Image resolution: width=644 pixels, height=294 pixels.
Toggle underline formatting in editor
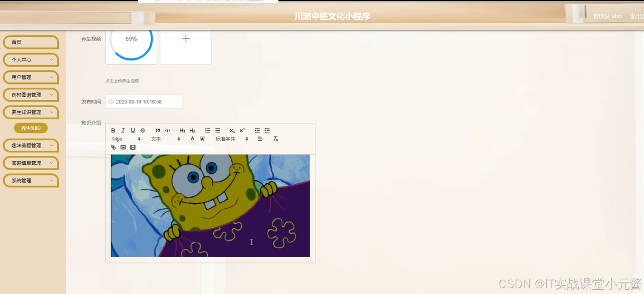pos(133,131)
